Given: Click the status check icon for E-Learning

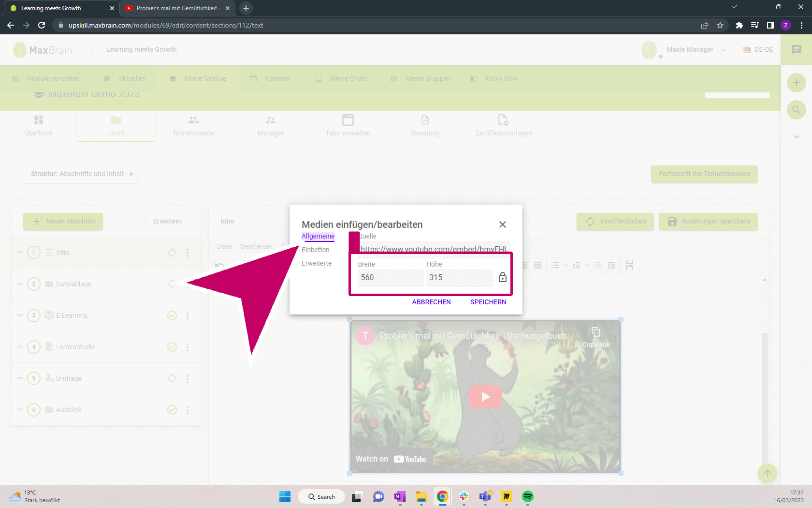Looking at the screenshot, I should tap(172, 315).
